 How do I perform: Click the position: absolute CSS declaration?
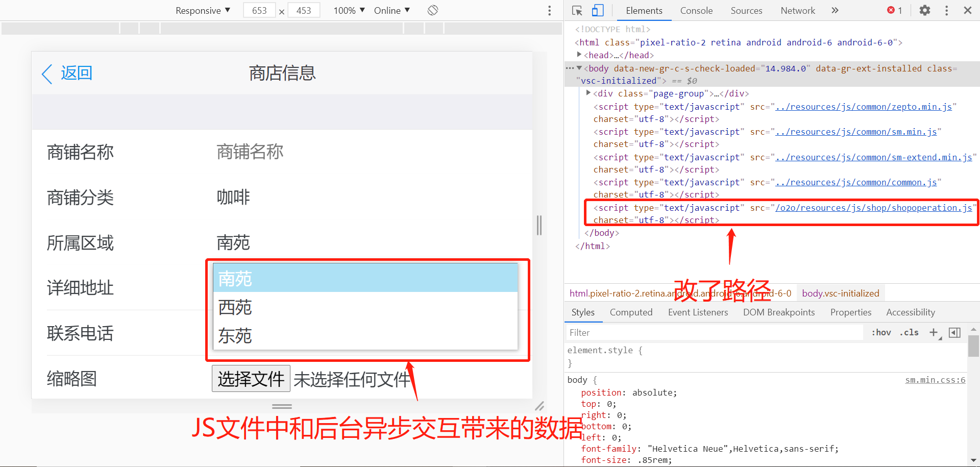(x=629, y=392)
